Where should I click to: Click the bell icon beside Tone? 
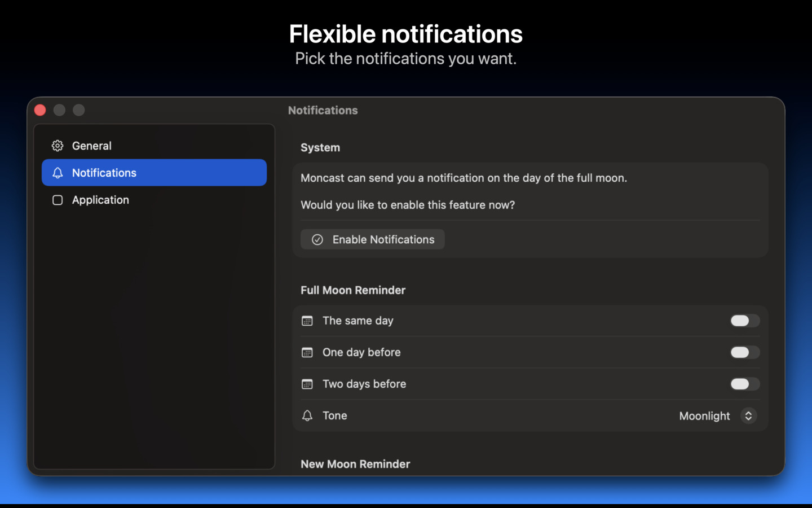[x=307, y=415]
